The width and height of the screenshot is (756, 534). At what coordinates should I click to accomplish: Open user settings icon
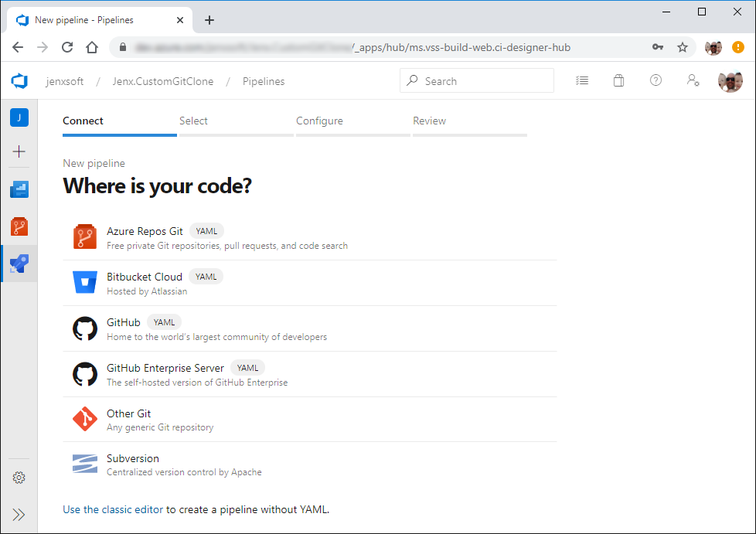tap(693, 80)
